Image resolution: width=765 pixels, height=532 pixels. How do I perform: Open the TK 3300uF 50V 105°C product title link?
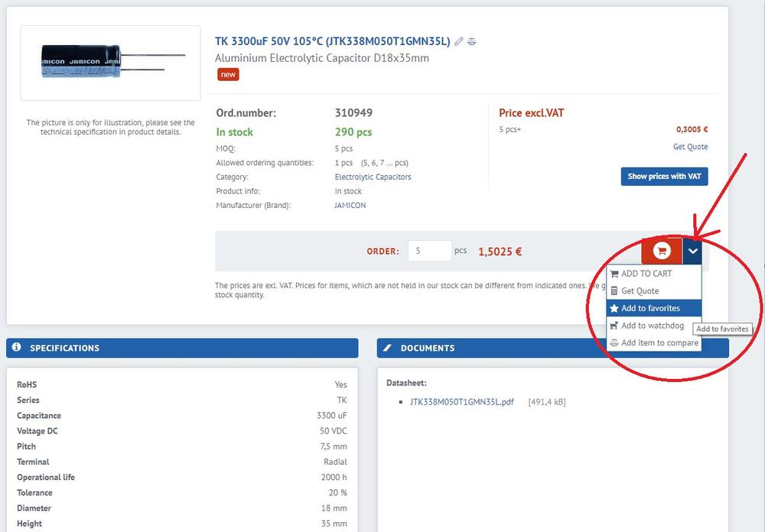coord(332,41)
